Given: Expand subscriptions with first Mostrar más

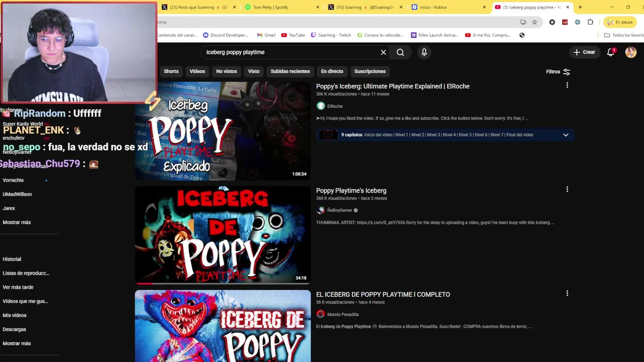Looking at the screenshot, I should [17, 222].
